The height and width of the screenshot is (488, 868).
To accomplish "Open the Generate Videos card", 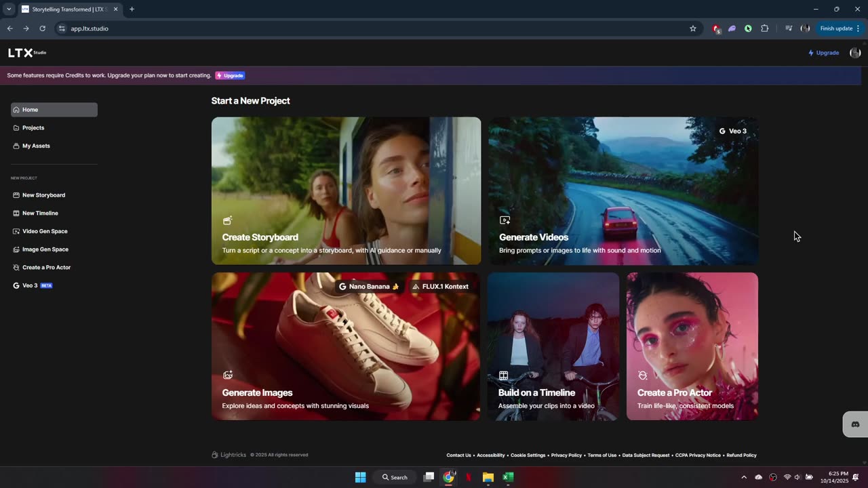I will (623, 190).
